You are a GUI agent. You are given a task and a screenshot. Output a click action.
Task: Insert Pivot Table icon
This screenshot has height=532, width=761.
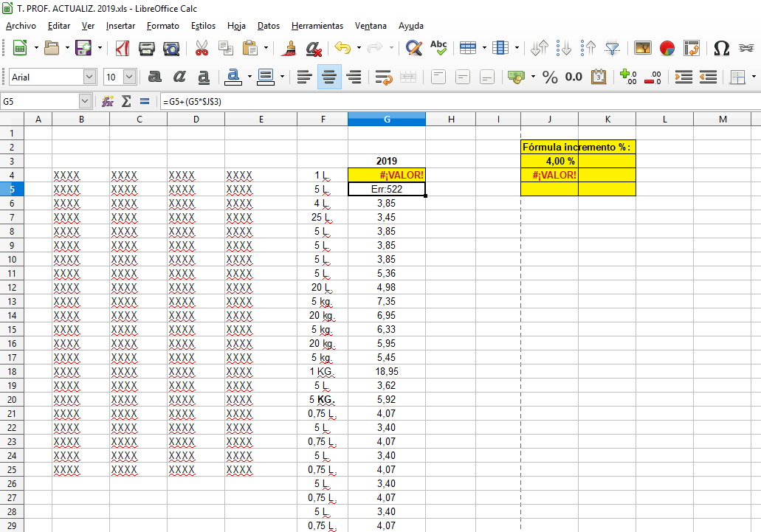click(692, 48)
